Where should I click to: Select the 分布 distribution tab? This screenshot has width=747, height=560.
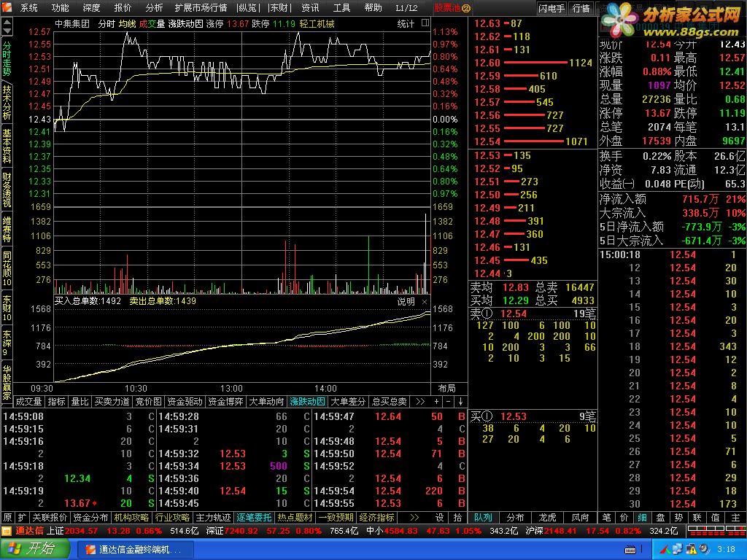[515, 518]
